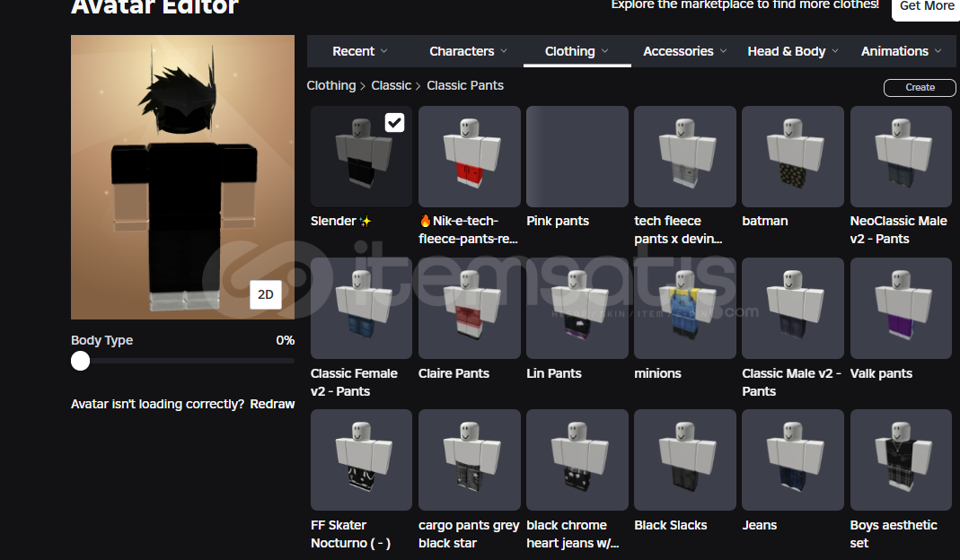Choose the minions overalls thumbnail
Image resolution: width=960 pixels, height=560 pixels.
pos(685,308)
